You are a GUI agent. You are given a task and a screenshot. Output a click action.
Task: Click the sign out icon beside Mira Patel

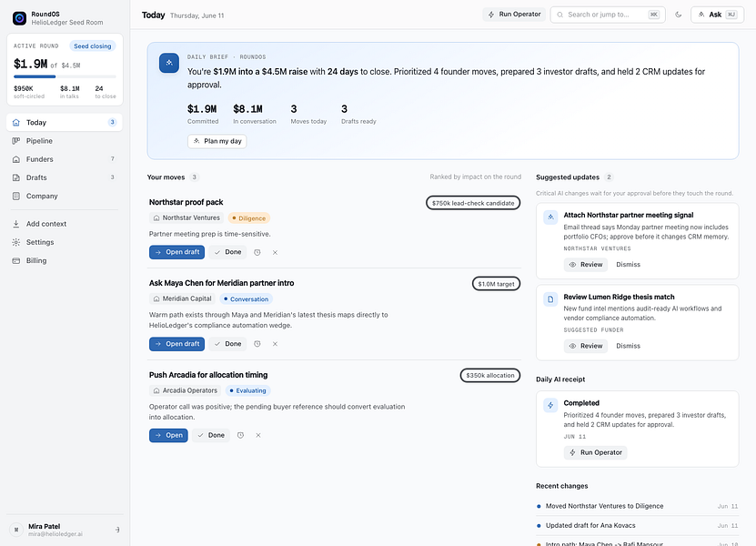tap(117, 530)
